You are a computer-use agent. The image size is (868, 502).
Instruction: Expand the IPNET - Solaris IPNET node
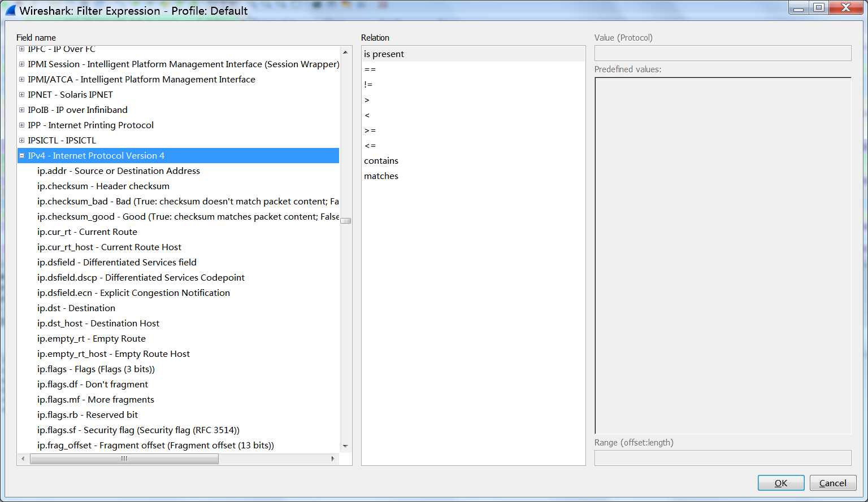[21, 95]
